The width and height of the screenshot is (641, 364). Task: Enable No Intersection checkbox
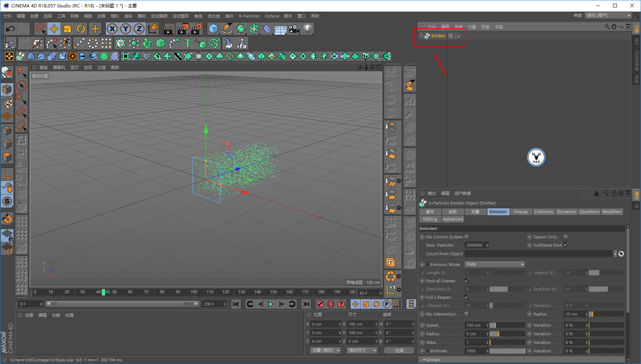[x=466, y=314]
